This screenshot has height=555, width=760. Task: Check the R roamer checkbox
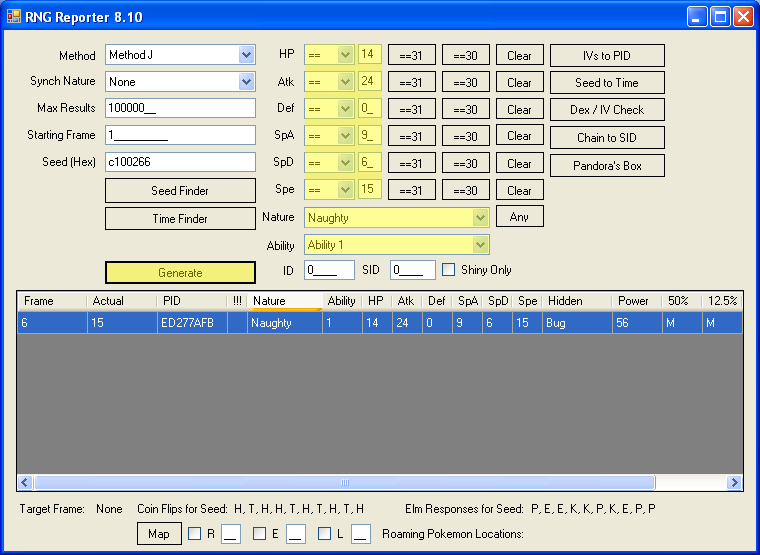coord(195,534)
